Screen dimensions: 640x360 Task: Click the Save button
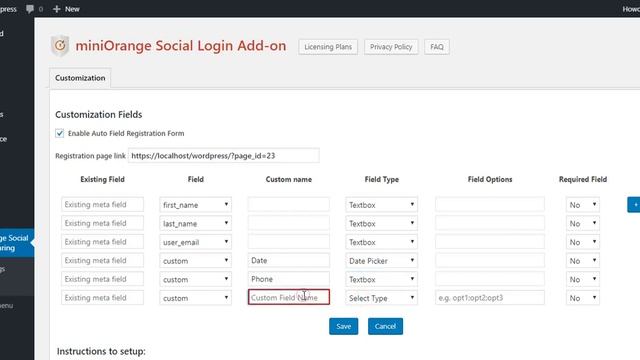pos(344,326)
